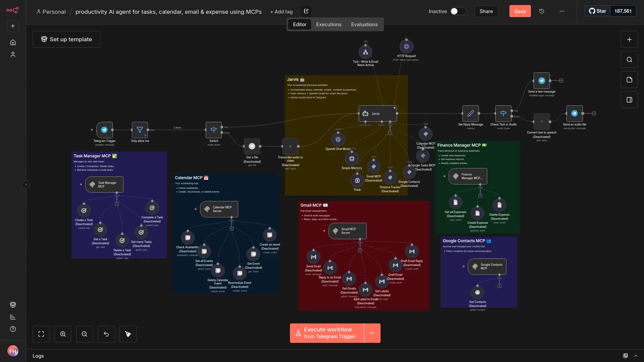This screenshot has width=644, height=362.
Task: Select the Telegram Trigger node
Action: pos(104,130)
